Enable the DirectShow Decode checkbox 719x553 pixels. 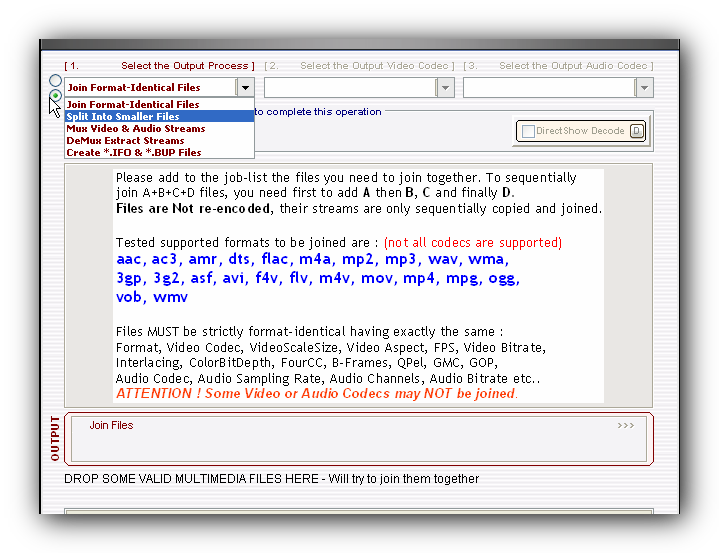tap(528, 131)
